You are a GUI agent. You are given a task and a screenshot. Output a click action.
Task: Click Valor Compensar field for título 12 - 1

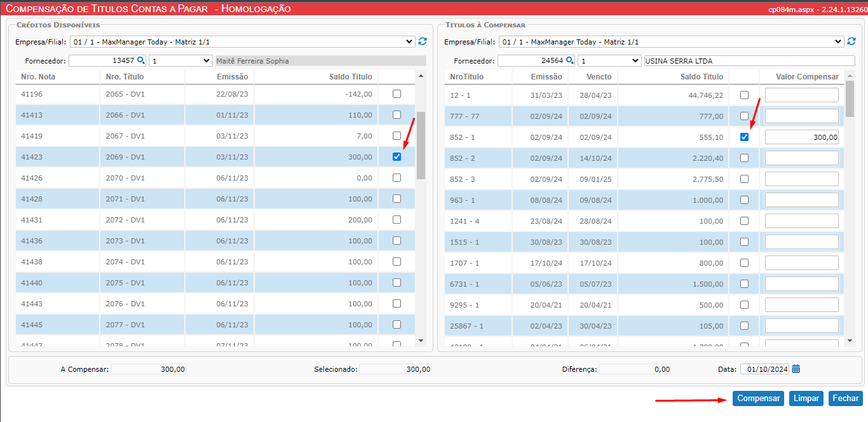[802, 95]
